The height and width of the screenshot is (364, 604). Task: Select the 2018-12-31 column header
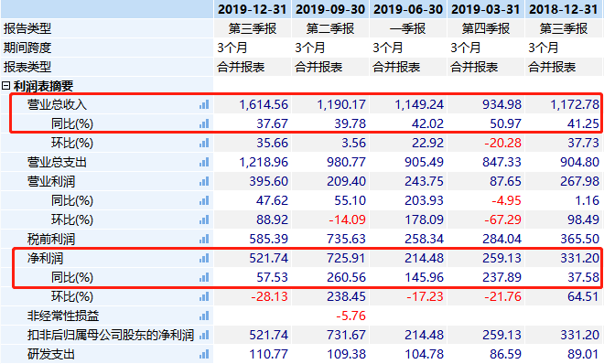pyautogui.click(x=564, y=9)
